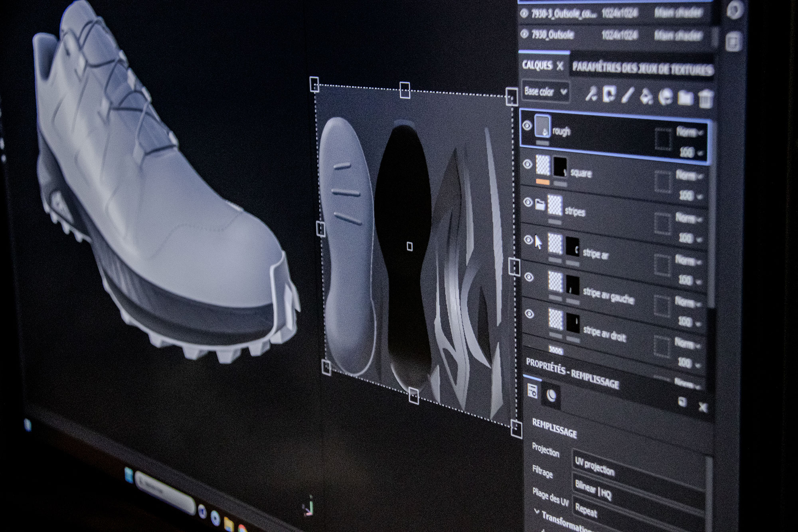Click the smart material sphere icon

[666, 97]
